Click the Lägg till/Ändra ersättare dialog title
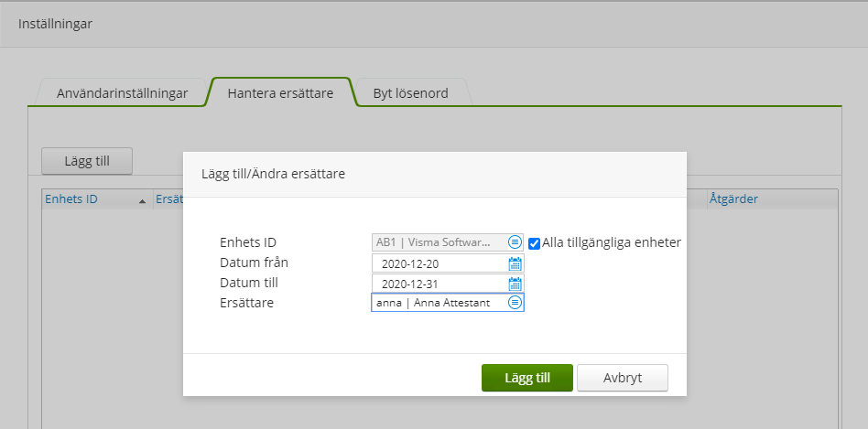The image size is (868, 429). (273, 174)
